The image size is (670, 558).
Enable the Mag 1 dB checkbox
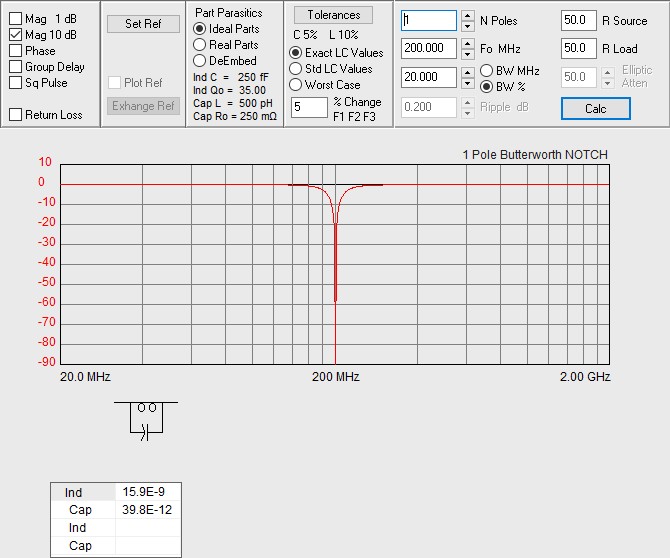pos(15,19)
